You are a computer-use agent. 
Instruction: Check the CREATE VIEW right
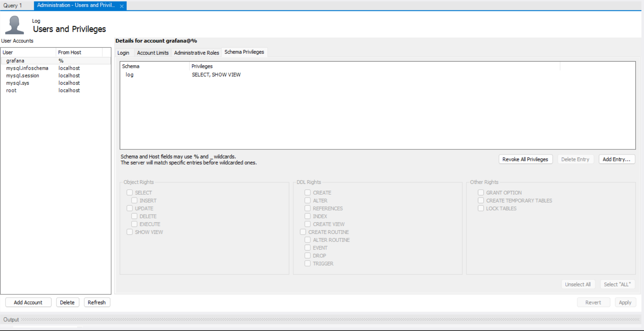tap(308, 224)
